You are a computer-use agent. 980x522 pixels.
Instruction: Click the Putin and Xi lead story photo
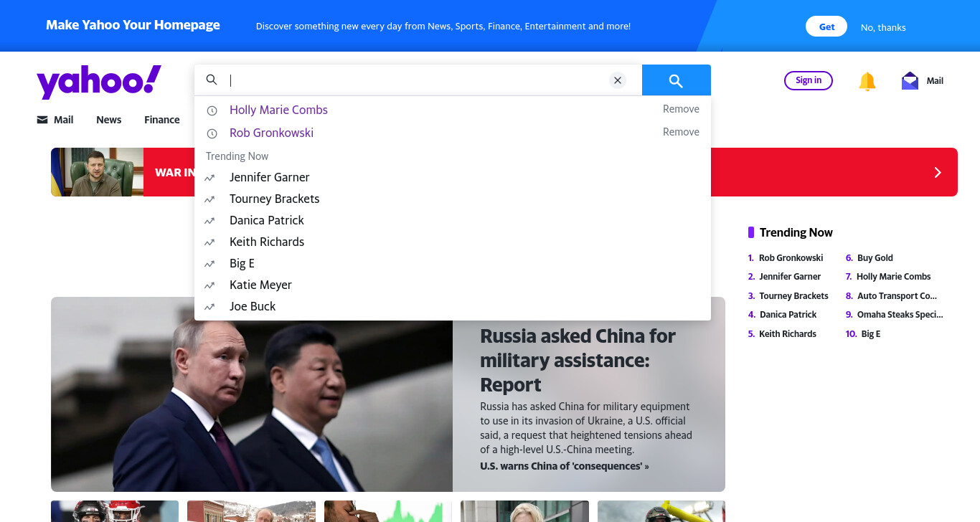coord(252,394)
